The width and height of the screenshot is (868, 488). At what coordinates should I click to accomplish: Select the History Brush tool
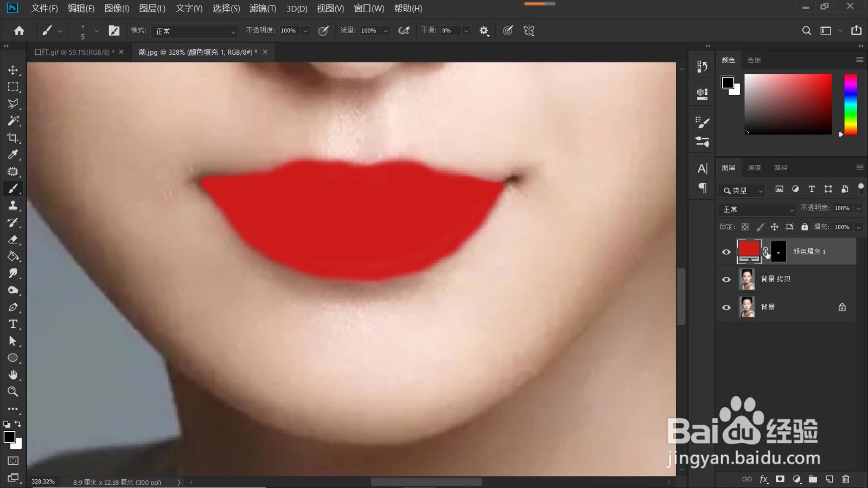click(13, 222)
